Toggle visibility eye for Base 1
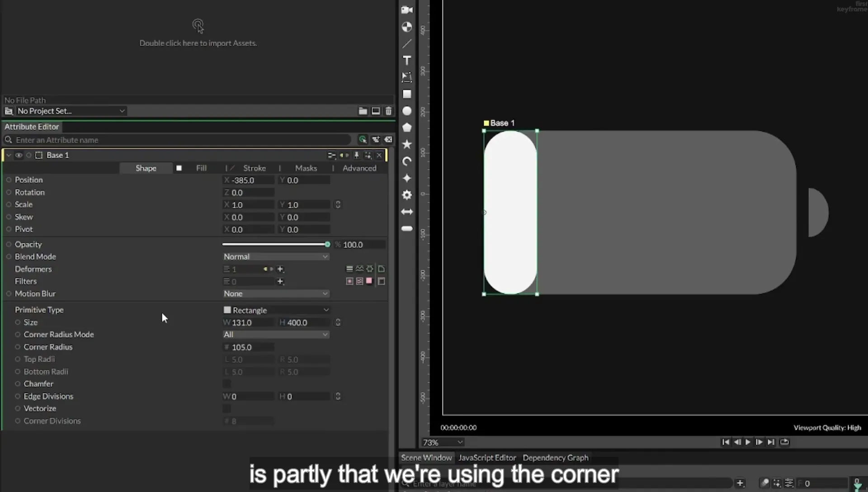Screen dimensions: 868x492 [19, 155]
